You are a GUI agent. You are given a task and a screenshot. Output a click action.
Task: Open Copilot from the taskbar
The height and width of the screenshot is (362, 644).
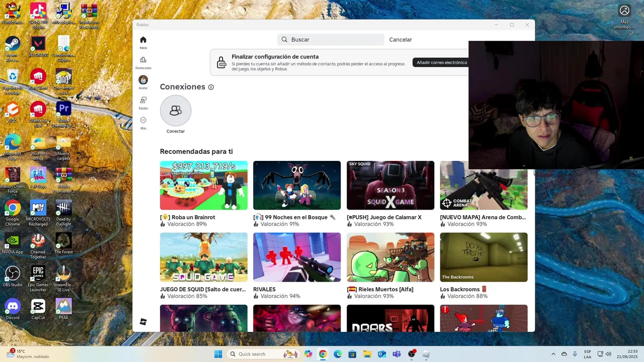[x=308, y=354]
